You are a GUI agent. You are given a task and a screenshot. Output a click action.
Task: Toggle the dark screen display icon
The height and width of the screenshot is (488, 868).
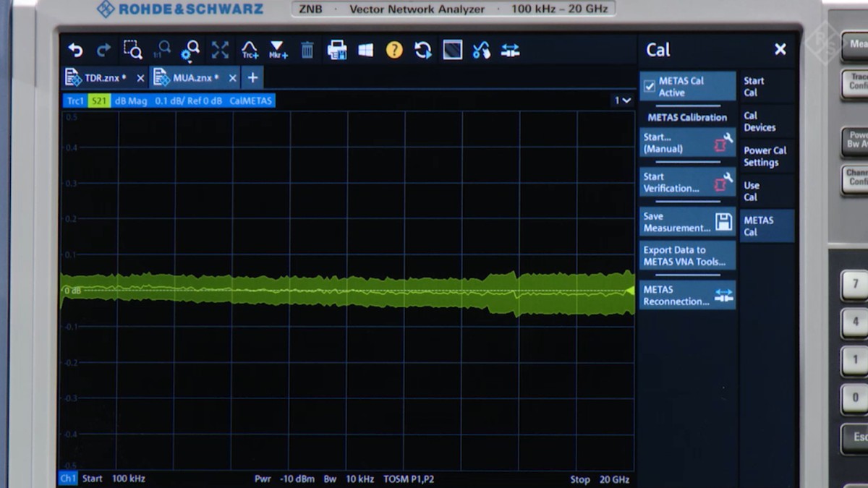pyautogui.click(x=452, y=50)
